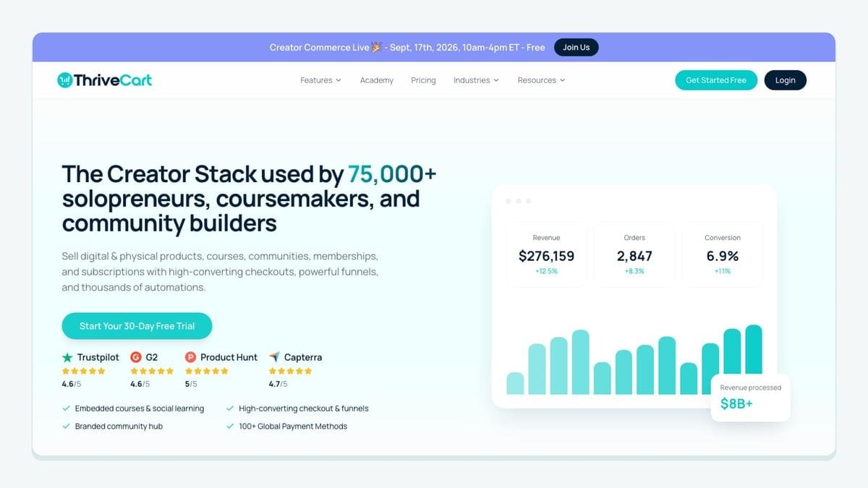
Task: Click the Conversion 6.9% stat card
Action: pos(723,254)
